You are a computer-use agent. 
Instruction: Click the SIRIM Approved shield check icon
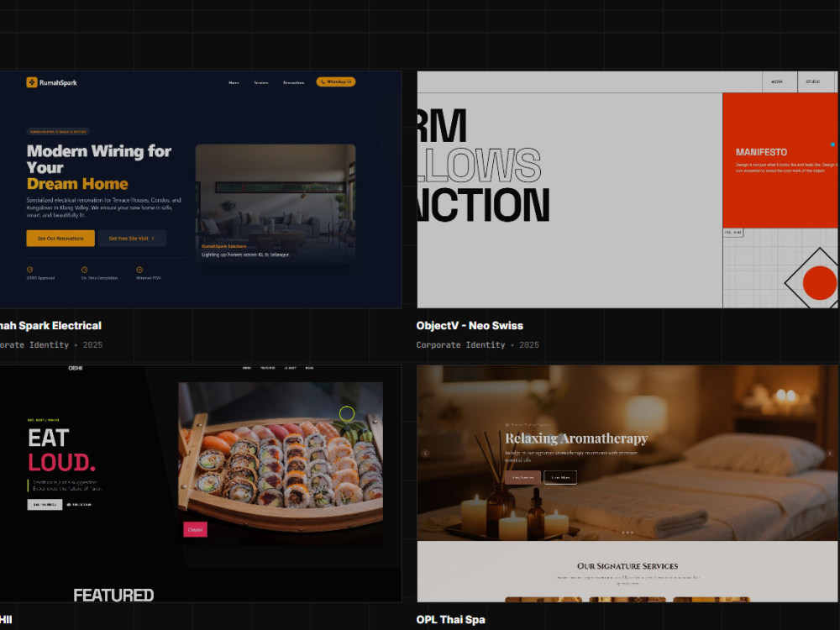(30, 270)
